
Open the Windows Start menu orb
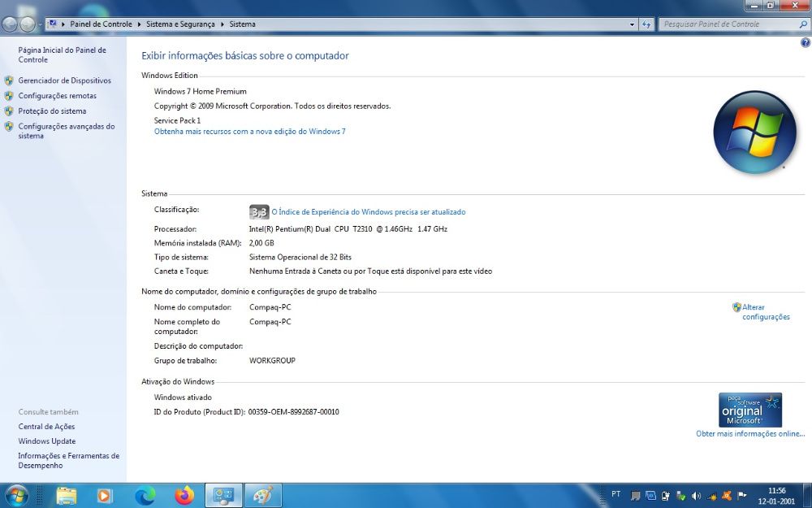coord(15,496)
